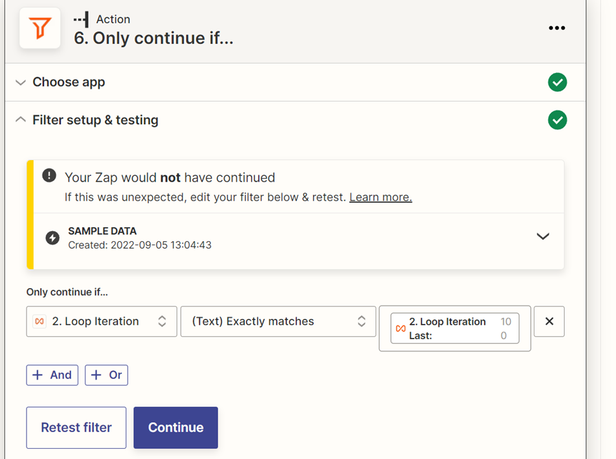Click the lightning bolt Sample Data icon
Viewport: 616px width, 459px height.
tap(52, 238)
